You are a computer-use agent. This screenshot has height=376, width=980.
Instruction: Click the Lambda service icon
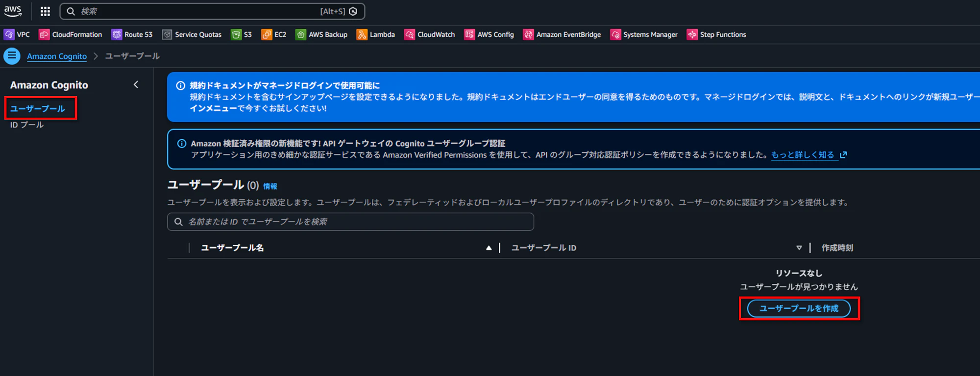coord(362,34)
